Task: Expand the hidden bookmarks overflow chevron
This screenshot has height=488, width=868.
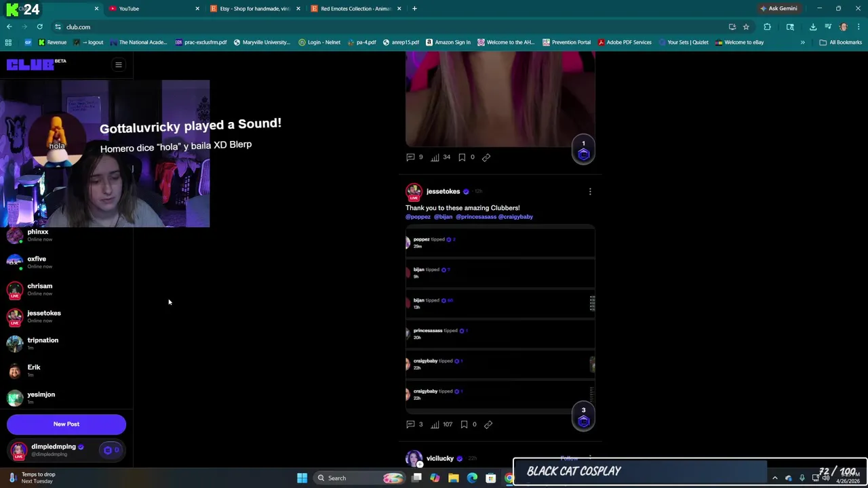Action: [x=802, y=42]
